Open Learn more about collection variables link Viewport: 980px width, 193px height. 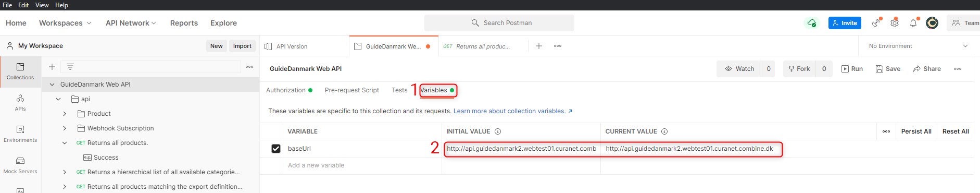pos(513,111)
